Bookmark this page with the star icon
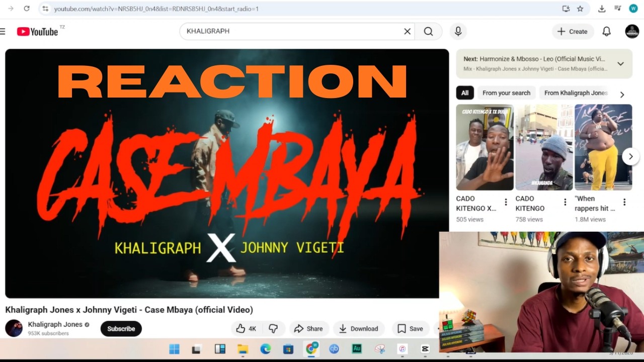644x362 pixels. (580, 9)
